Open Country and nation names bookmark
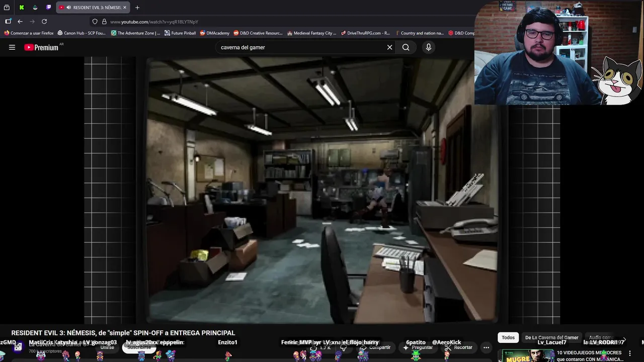 (419, 33)
